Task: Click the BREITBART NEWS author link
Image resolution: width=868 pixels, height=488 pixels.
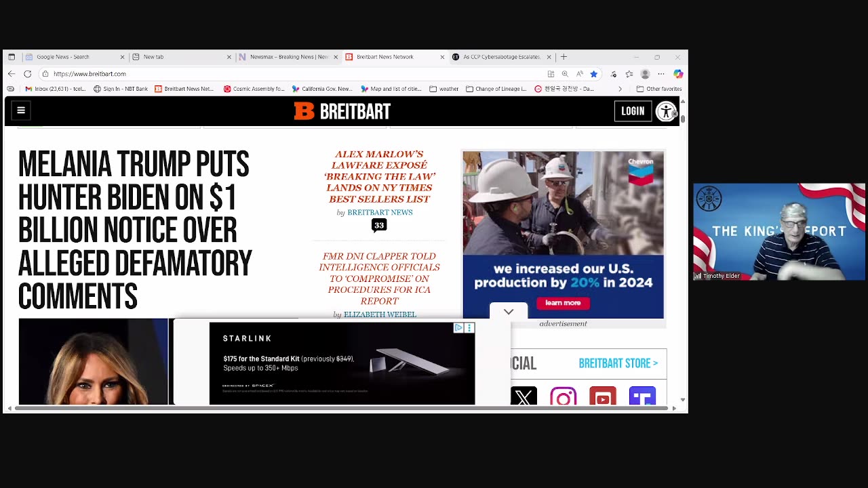Action: pos(380,212)
